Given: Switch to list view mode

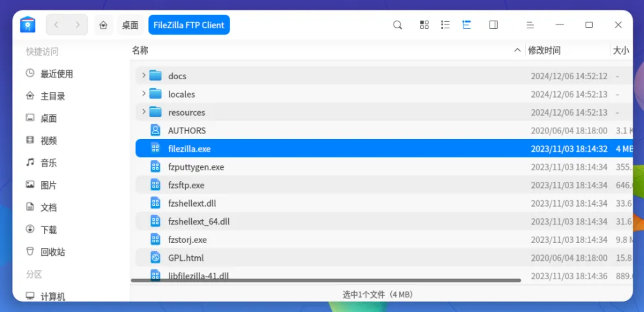Looking at the screenshot, I should click(445, 25).
